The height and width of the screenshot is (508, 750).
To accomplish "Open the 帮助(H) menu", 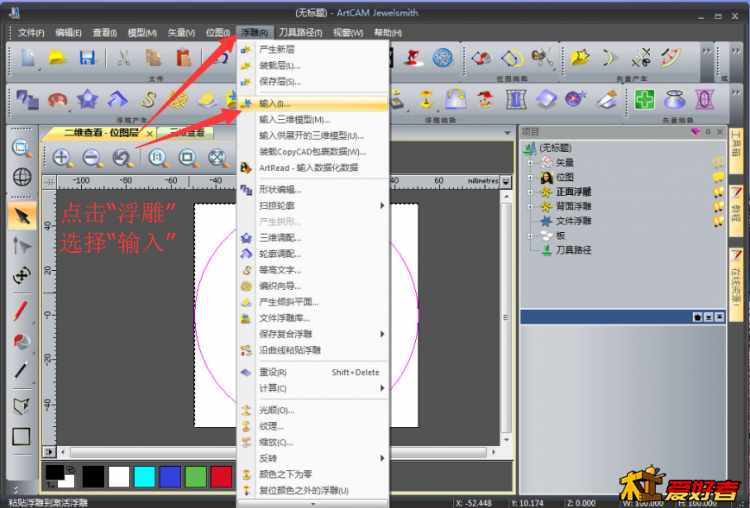I will tap(388, 33).
